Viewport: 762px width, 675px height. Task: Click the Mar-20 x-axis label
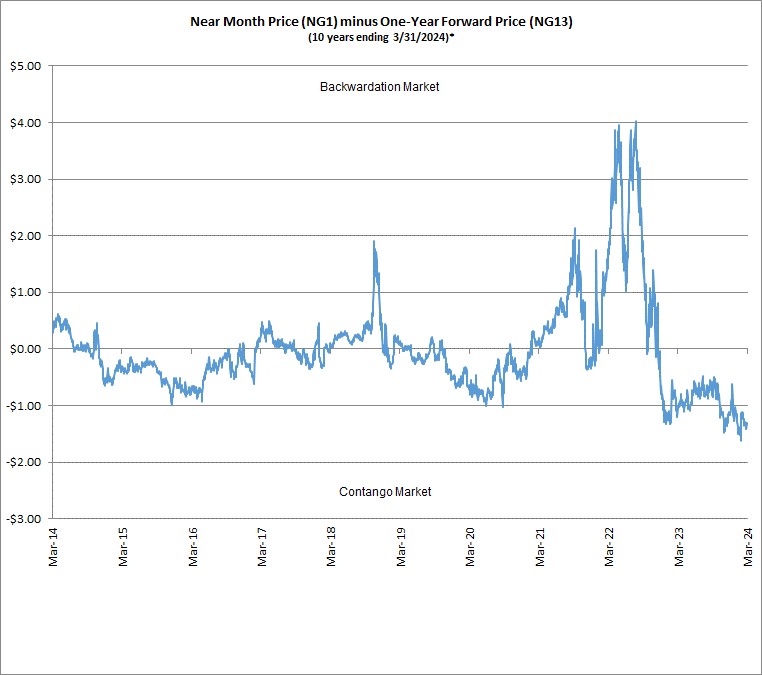(470, 547)
